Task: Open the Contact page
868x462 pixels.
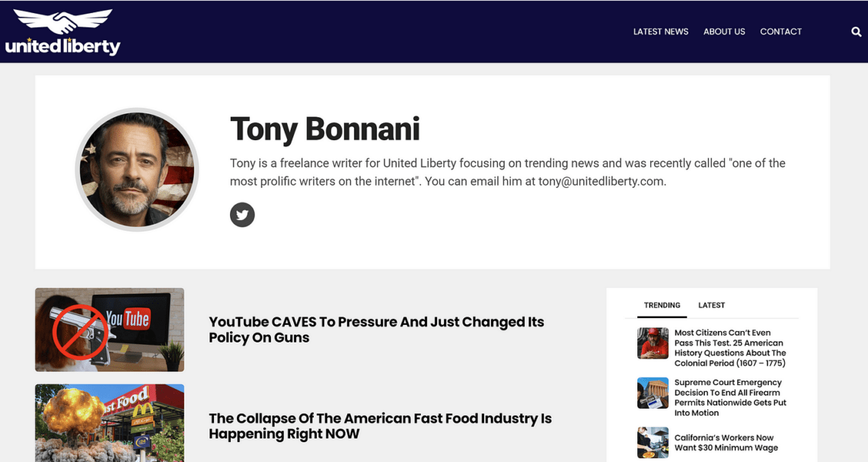Action: [x=780, y=31]
